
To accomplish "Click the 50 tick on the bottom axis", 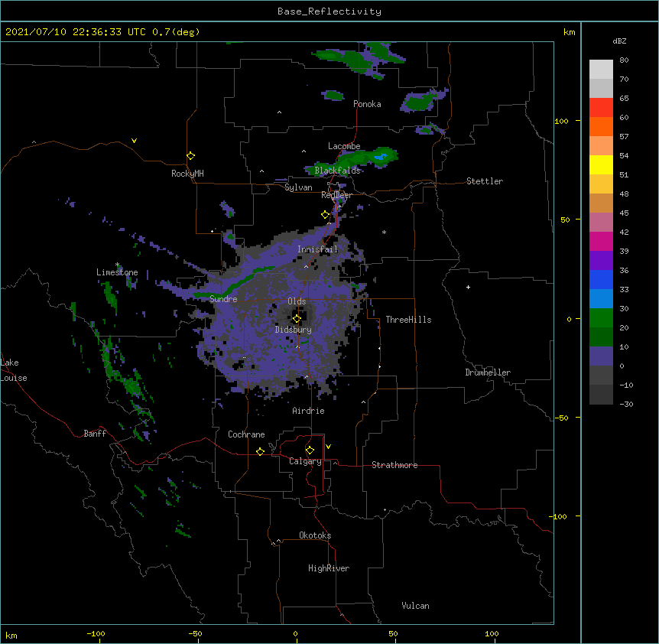I will [393, 633].
